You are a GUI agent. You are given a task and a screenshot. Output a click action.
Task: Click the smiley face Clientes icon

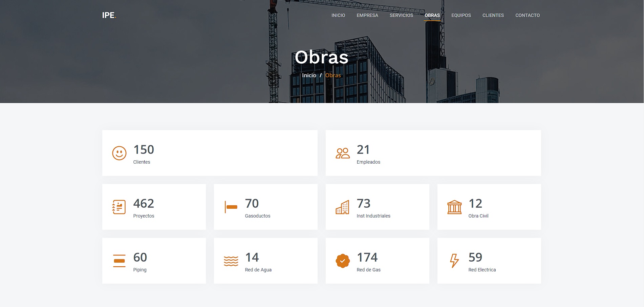(x=119, y=153)
